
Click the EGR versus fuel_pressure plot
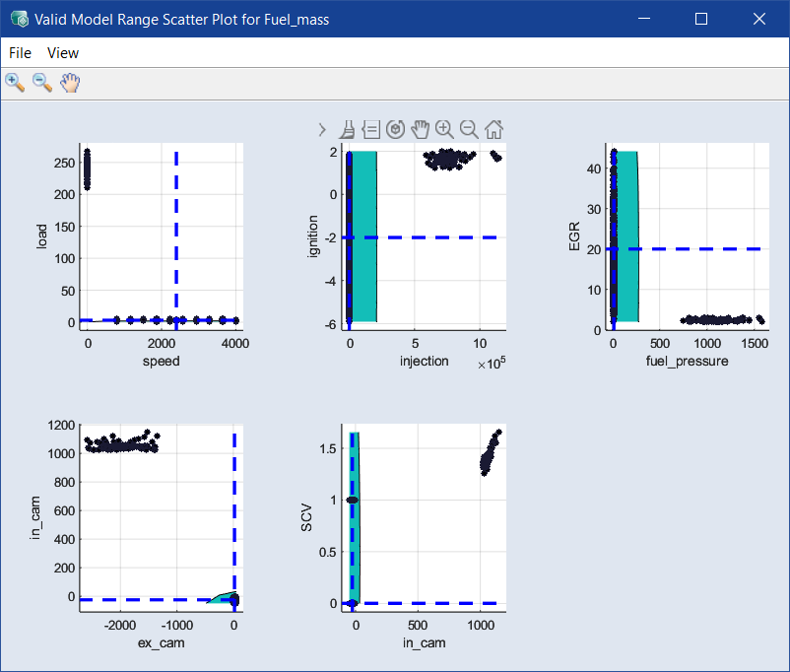click(690, 236)
